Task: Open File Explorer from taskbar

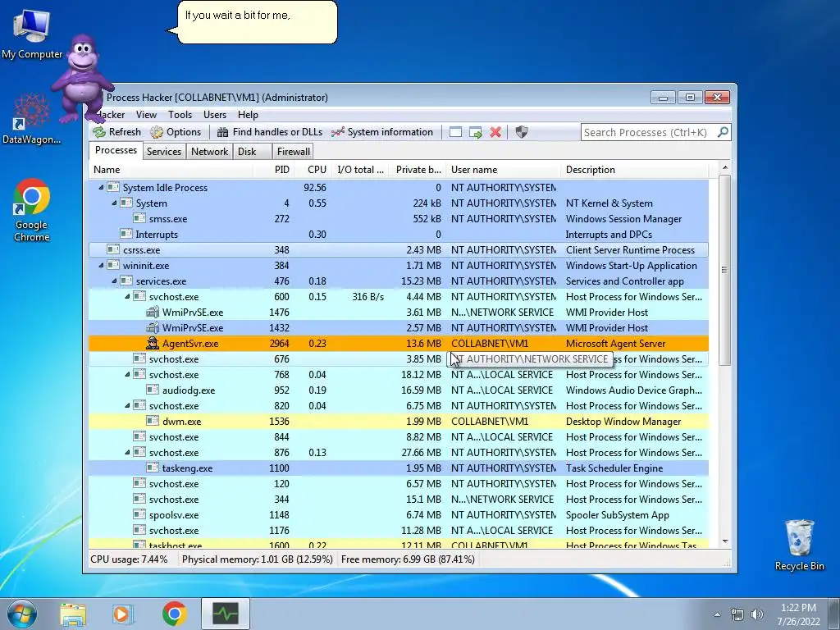Action: (73, 614)
